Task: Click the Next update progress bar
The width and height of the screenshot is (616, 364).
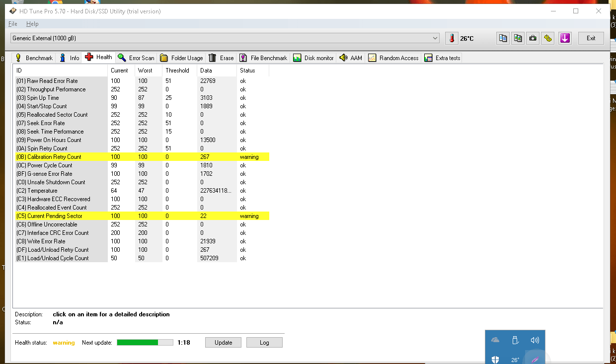Action: (145, 343)
